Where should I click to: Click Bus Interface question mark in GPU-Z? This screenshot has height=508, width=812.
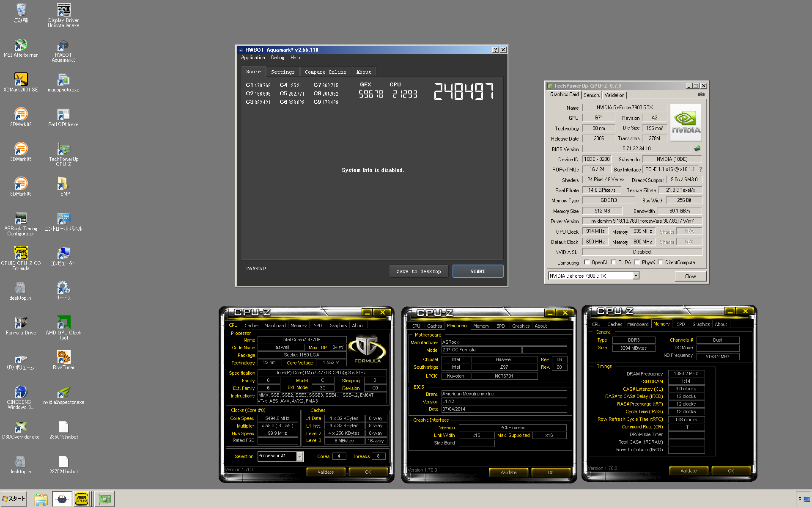(x=700, y=169)
